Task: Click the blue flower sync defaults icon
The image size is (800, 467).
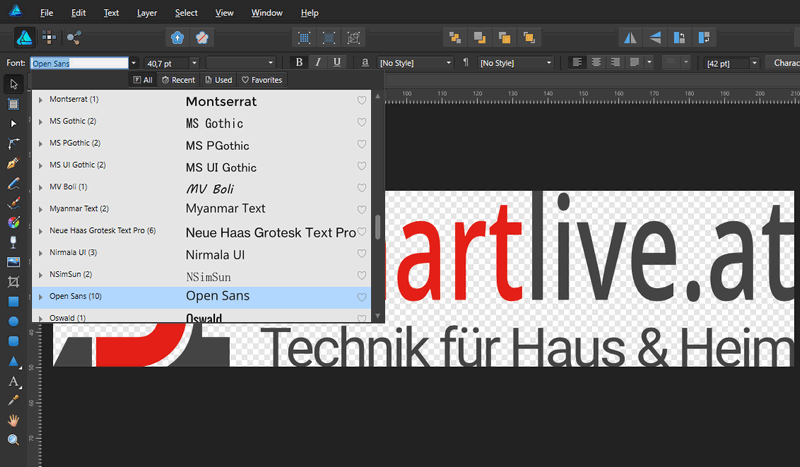Action: 177,37
